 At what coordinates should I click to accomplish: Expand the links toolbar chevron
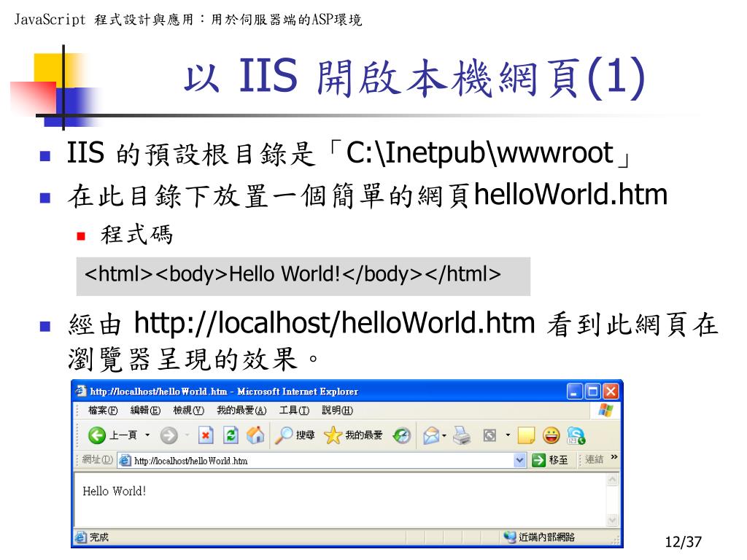tap(614, 457)
